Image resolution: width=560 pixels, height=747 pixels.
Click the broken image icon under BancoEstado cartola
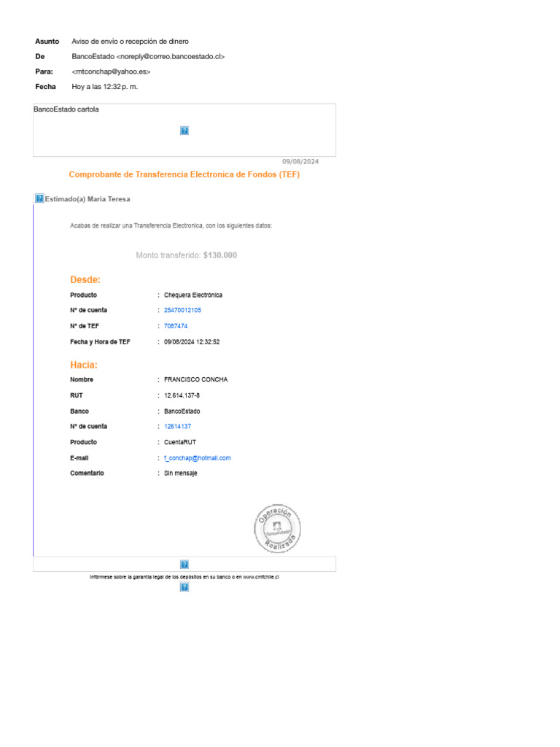pyautogui.click(x=184, y=131)
